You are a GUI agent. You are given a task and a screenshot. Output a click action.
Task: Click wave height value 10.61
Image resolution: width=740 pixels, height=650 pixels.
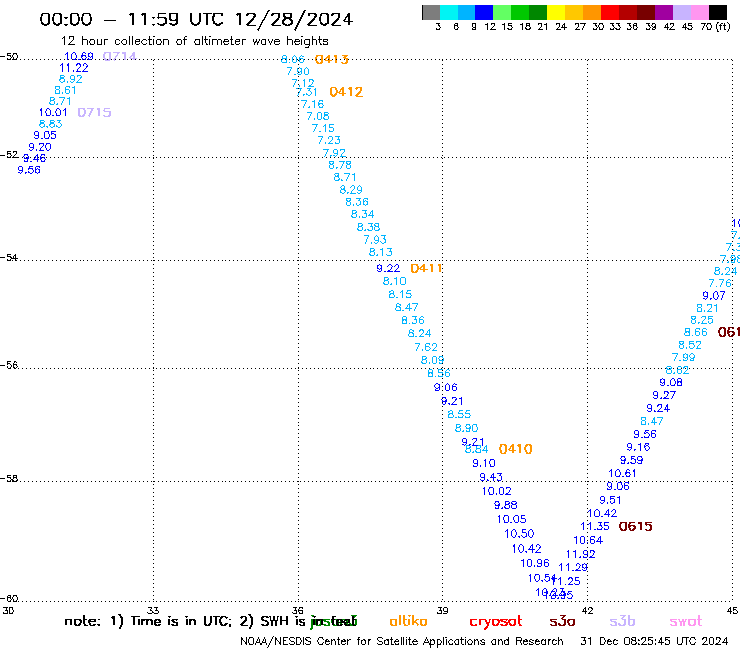[x=622, y=473]
